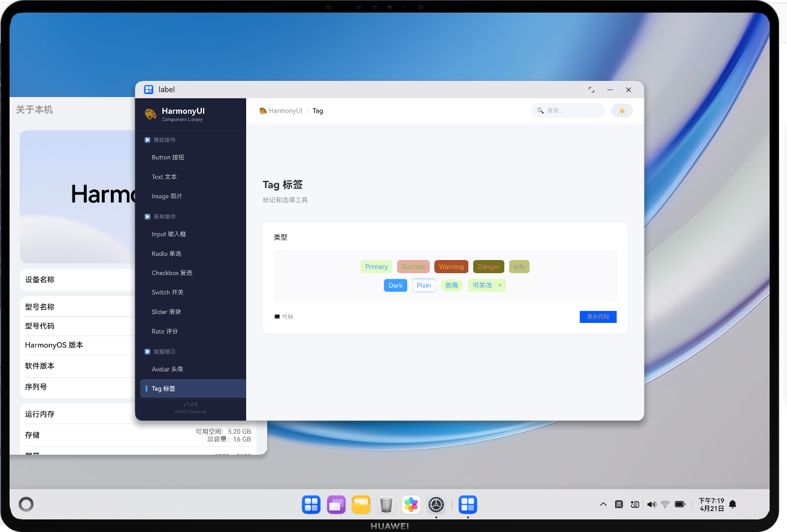This screenshot has width=787, height=532.
Task: Close the 可关闭 tag with its x
Action: 500,285
